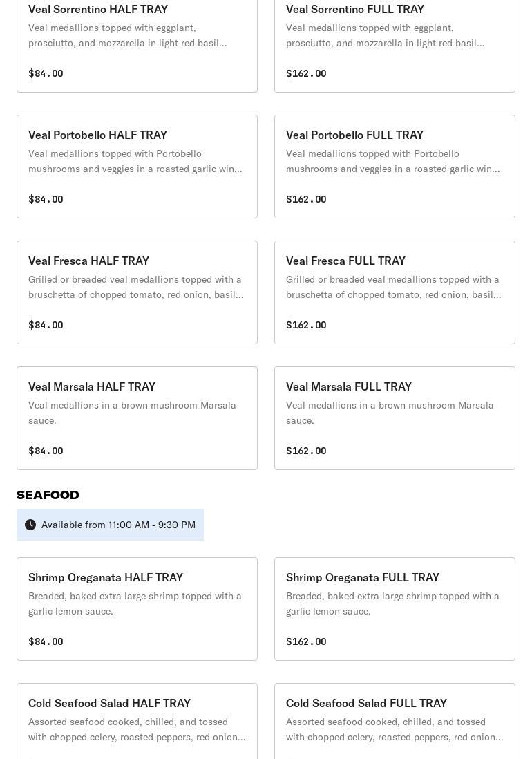The height and width of the screenshot is (759, 532).
Task: Click $162.00 price on Veal Sorrentino FULL TRAY
Action: coord(306,73)
